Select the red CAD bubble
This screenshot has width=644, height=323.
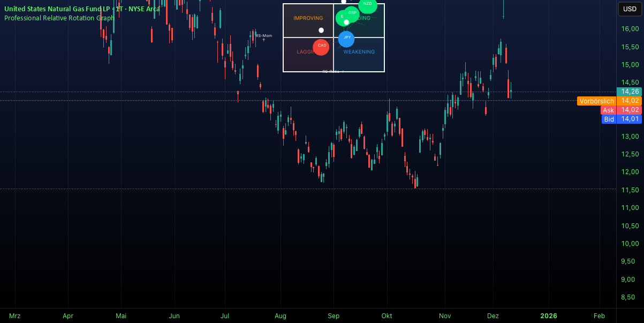[x=321, y=47]
